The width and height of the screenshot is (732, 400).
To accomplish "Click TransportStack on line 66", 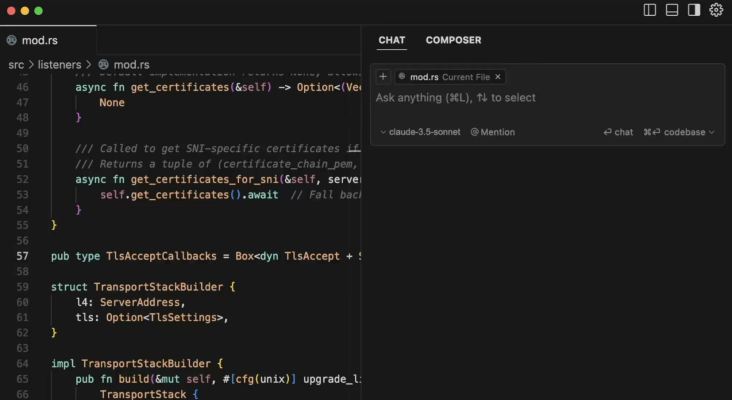I will coord(143,394).
